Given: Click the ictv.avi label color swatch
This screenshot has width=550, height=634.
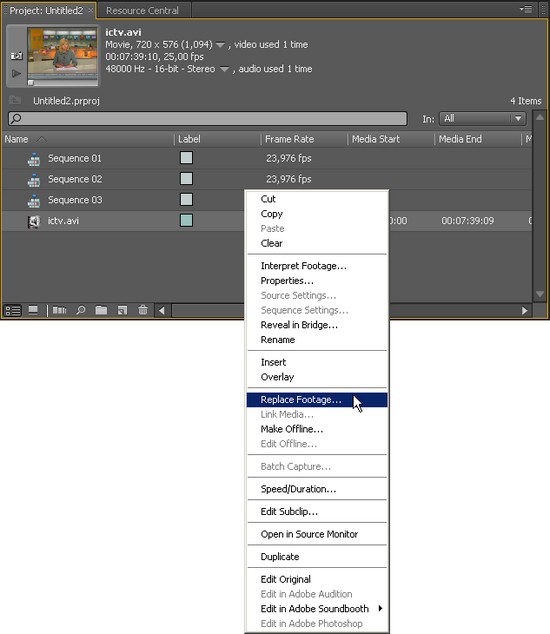Looking at the screenshot, I should pyautogui.click(x=186, y=220).
